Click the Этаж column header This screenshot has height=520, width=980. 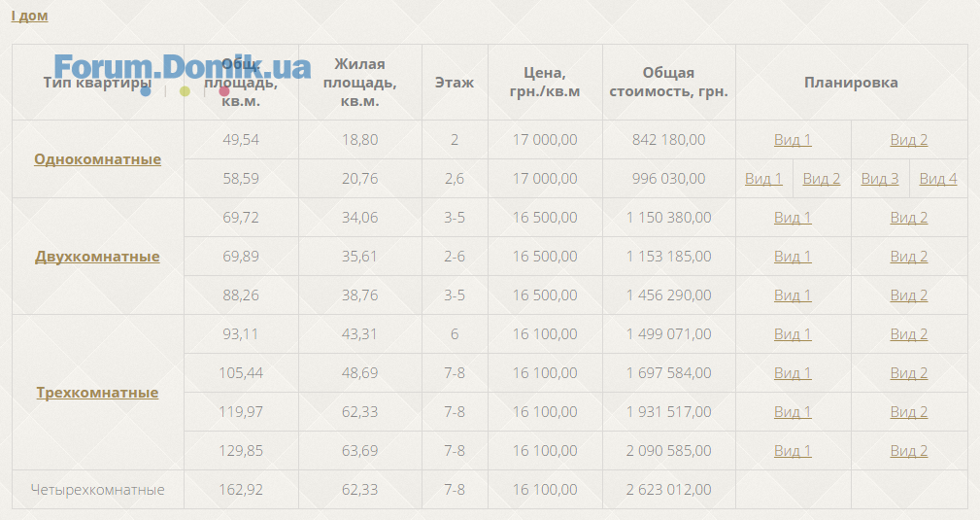pos(455,83)
